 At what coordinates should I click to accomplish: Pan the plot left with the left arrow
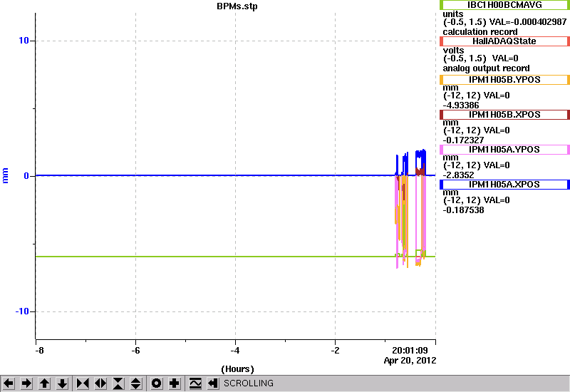click(9, 383)
